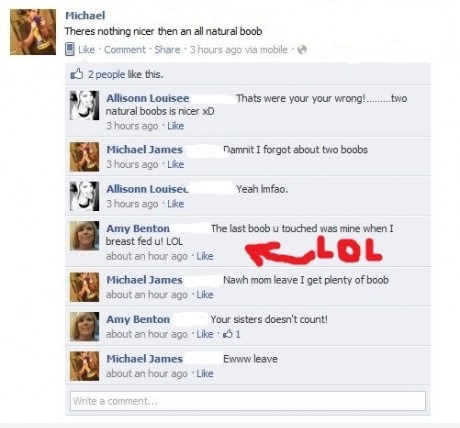This screenshot has width=460, height=428.
Task: Like Allisonn's two natural boobs comment
Action: coord(176,126)
